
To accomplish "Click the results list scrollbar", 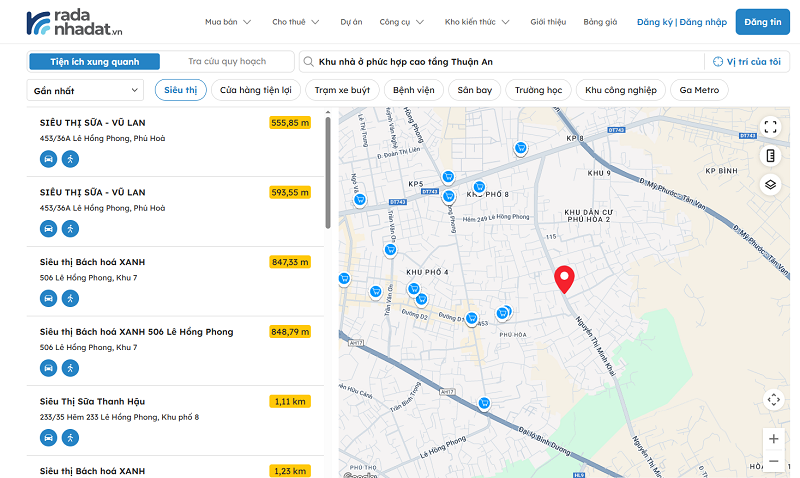I will pos(328,170).
